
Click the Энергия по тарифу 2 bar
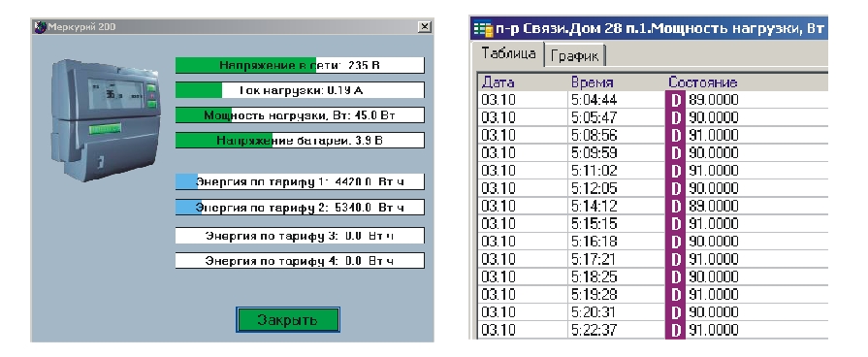pyautogui.click(x=300, y=207)
